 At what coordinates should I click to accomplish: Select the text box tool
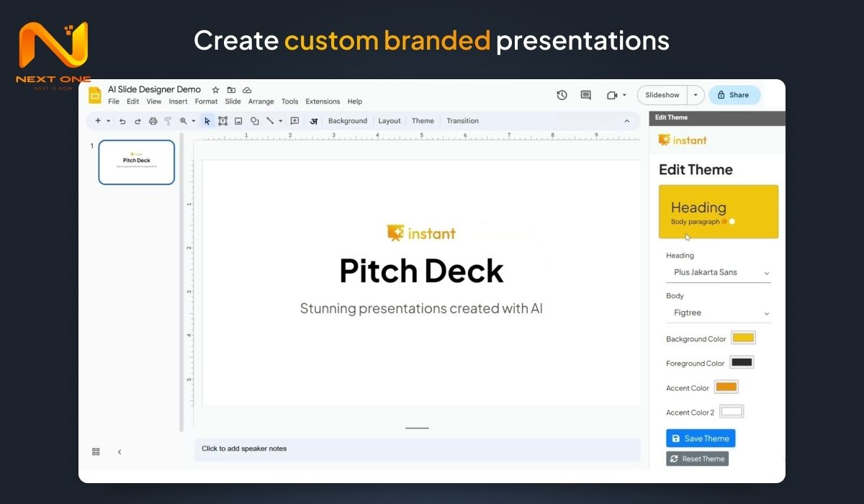(x=222, y=121)
